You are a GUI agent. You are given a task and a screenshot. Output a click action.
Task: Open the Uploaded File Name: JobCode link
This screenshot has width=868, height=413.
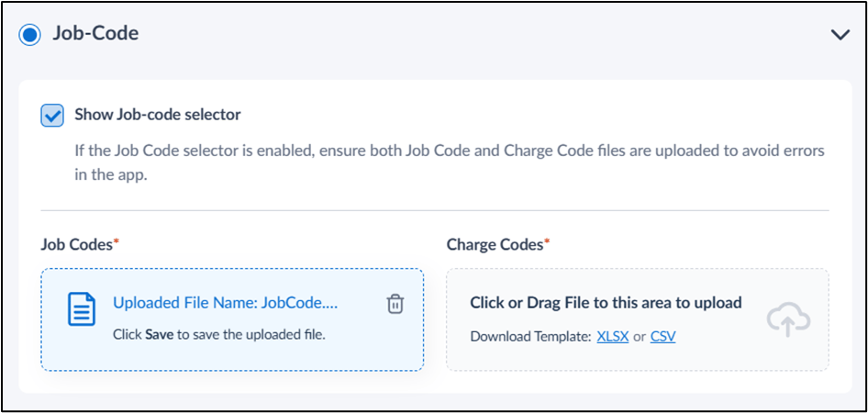coord(226,303)
